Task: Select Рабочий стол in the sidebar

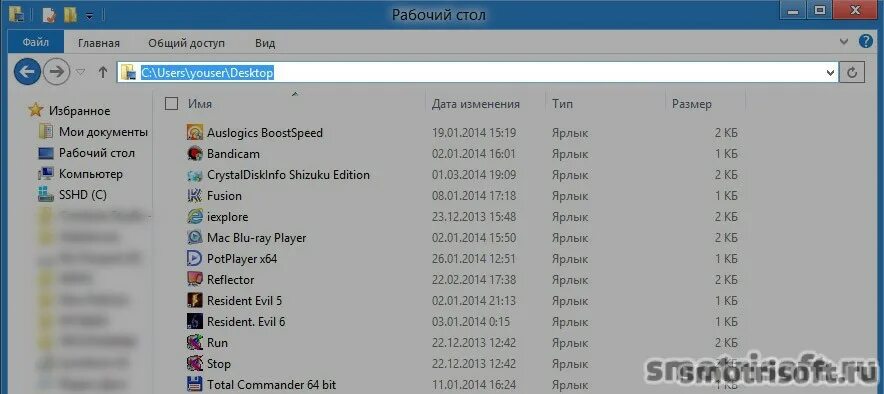Action: pos(97,153)
